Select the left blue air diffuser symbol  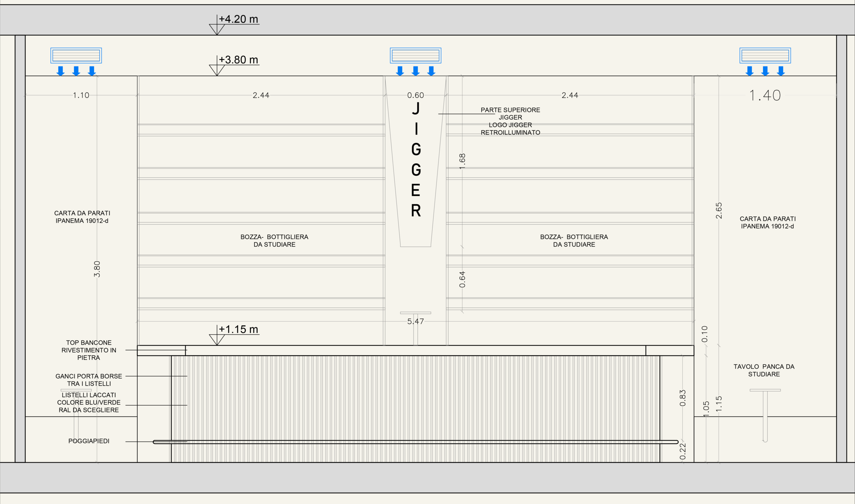click(x=76, y=55)
